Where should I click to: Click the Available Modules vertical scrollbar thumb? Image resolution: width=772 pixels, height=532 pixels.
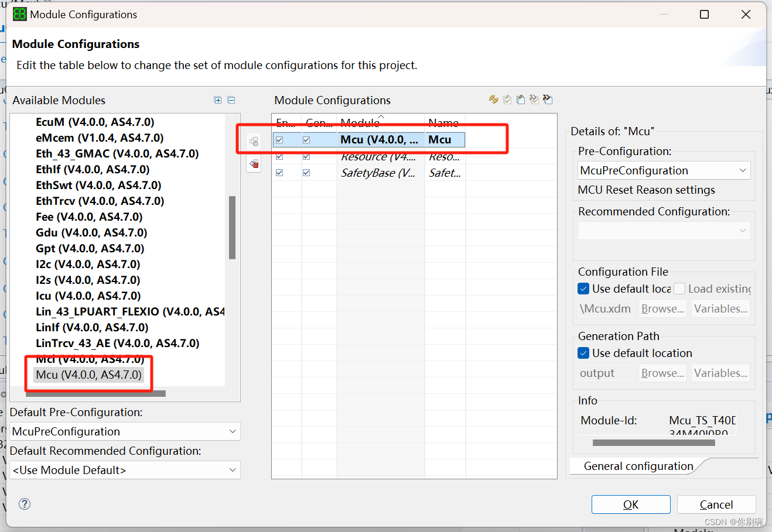[x=233, y=228]
